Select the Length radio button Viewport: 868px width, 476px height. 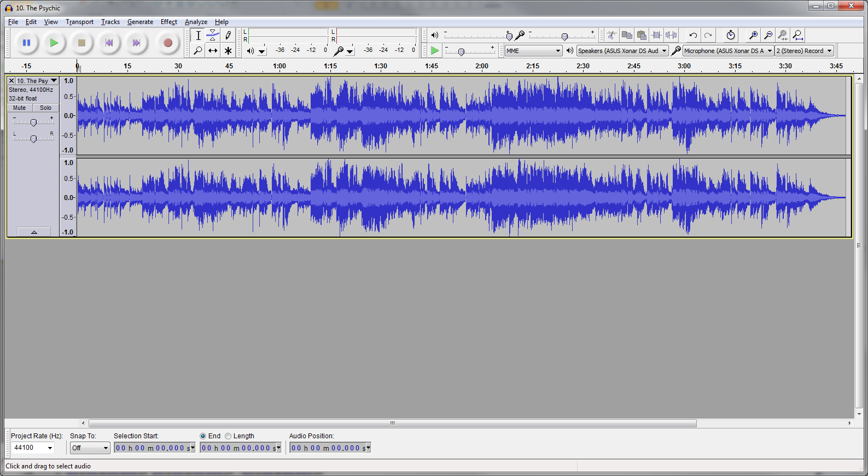[228, 436]
